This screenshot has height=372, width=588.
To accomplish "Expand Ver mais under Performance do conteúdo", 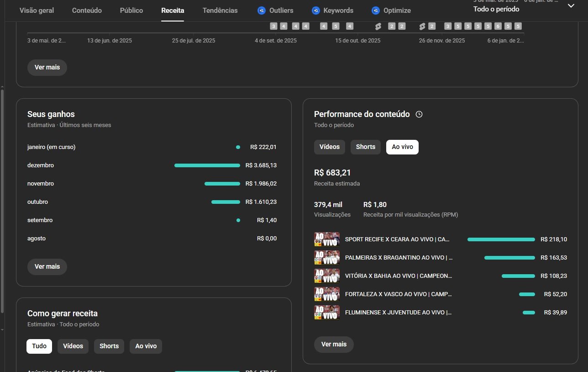I will (x=334, y=345).
